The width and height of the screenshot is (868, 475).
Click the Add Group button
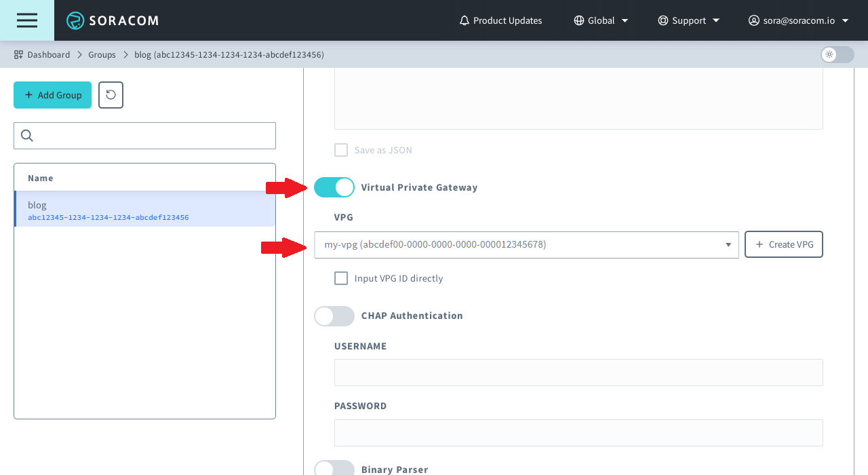click(x=52, y=95)
